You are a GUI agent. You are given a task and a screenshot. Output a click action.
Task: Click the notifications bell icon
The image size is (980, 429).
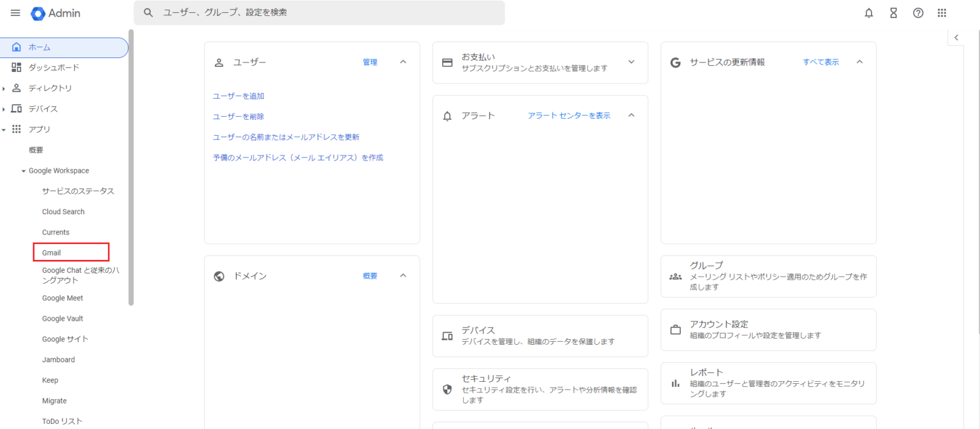tap(868, 13)
